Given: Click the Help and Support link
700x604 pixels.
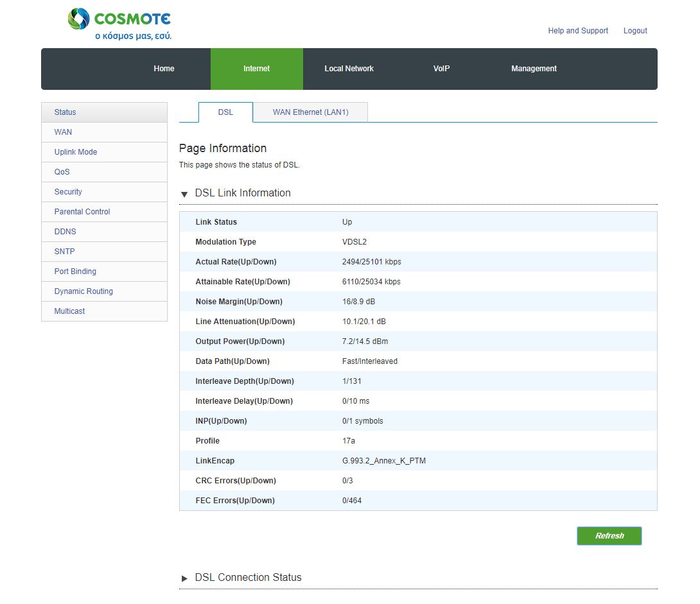Looking at the screenshot, I should pyautogui.click(x=577, y=31).
